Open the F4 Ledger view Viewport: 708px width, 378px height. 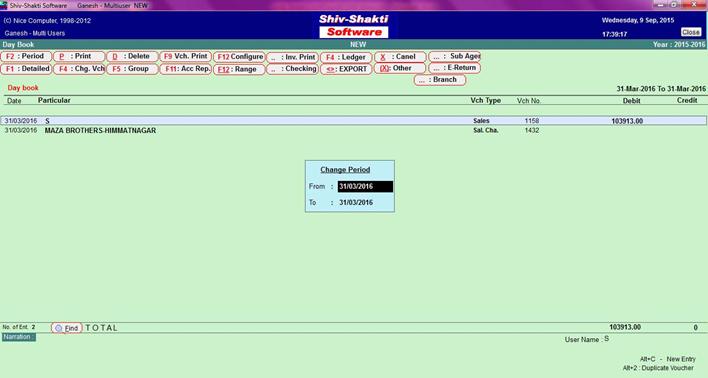(x=346, y=57)
